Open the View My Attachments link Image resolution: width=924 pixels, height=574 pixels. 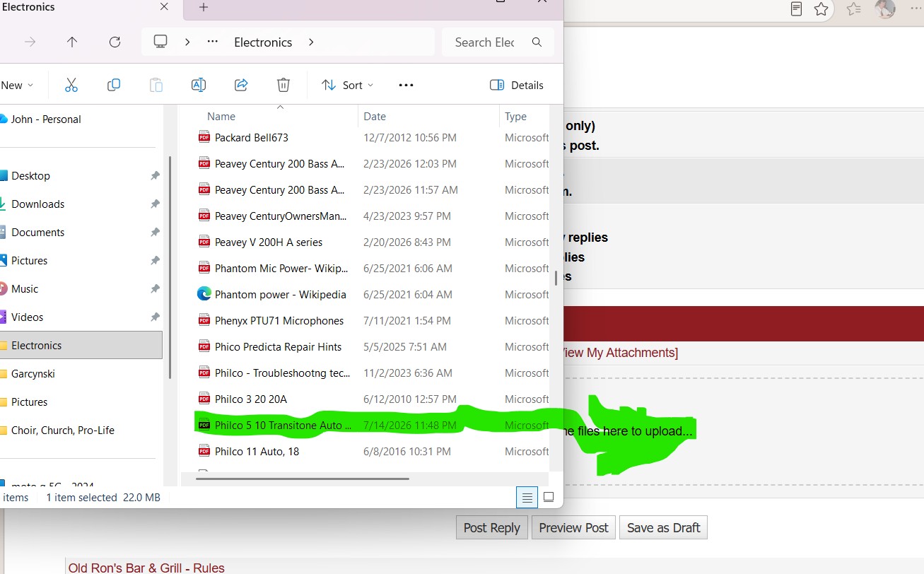[x=620, y=353]
